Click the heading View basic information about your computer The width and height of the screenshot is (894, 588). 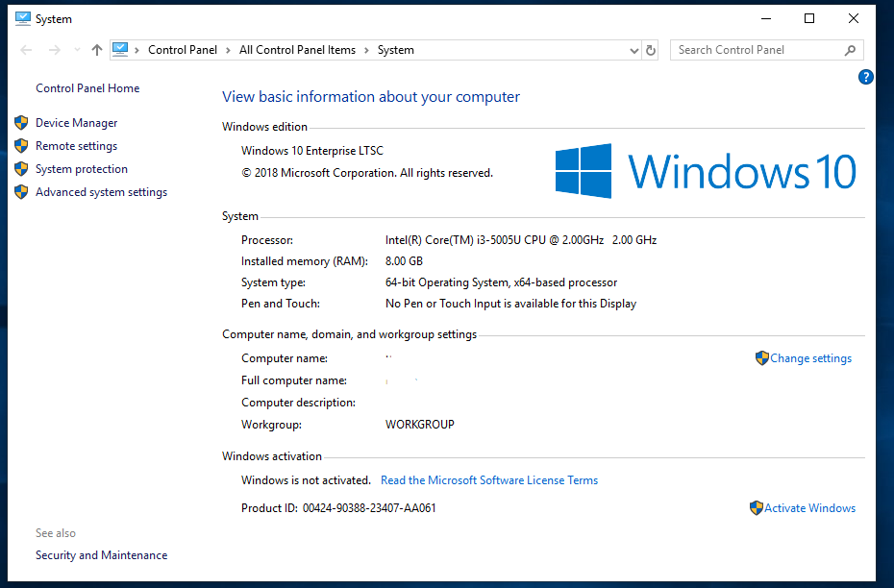pyautogui.click(x=371, y=97)
